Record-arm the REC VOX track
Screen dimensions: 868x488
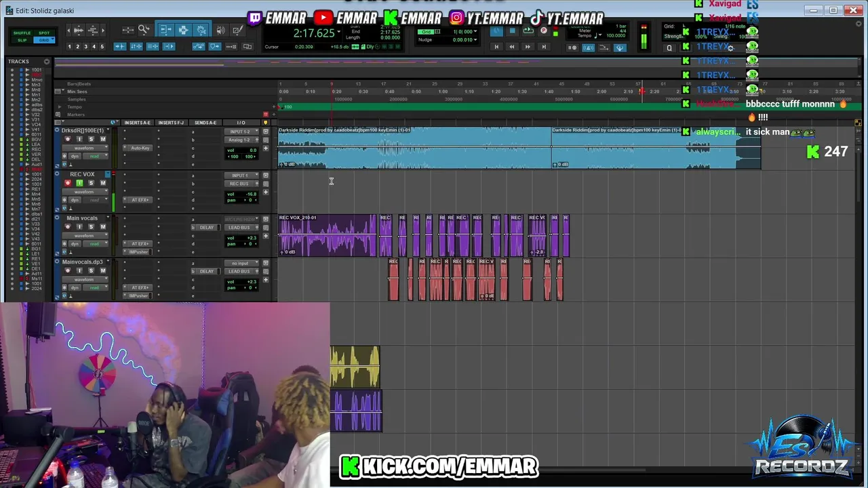[68, 183]
